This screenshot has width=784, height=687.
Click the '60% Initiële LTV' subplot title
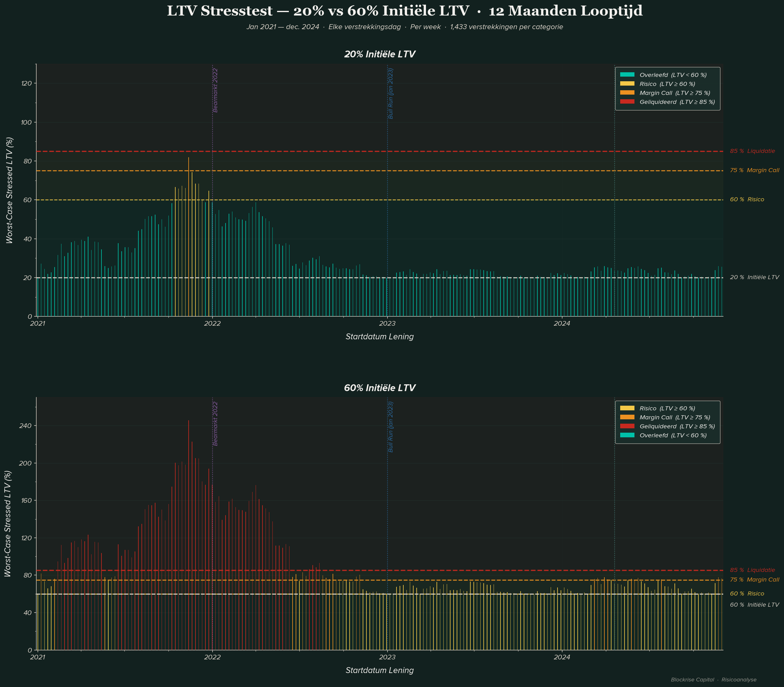[x=379, y=388]
